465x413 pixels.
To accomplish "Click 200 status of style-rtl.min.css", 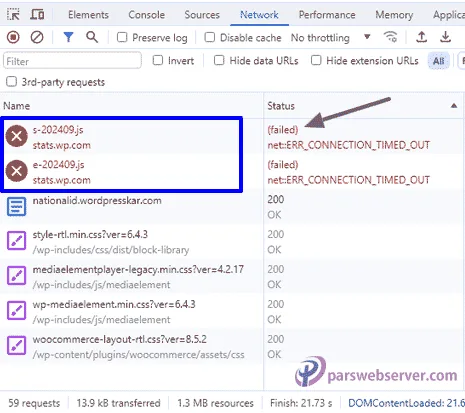I will pyautogui.click(x=276, y=234).
